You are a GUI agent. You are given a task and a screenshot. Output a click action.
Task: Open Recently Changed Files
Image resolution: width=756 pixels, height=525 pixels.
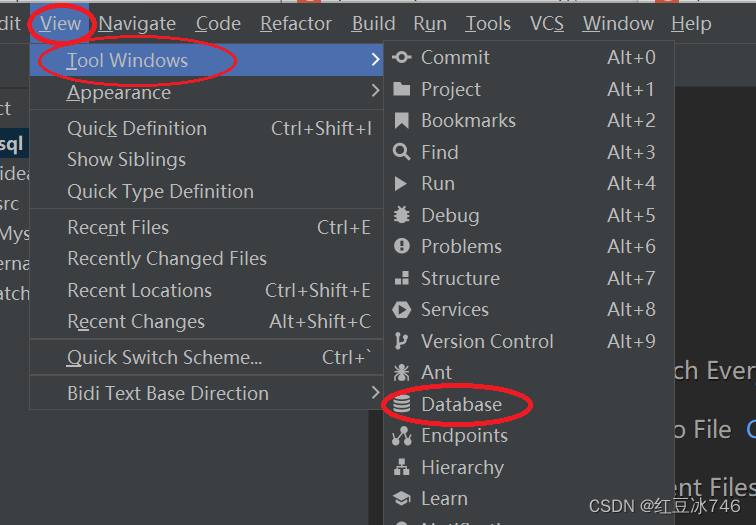click(206, 258)
